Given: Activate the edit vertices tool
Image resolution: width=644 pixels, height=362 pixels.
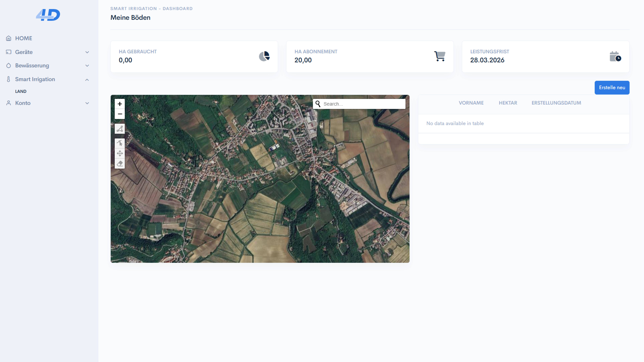Looking at the screenshot, I should click(x=120, y=143).
